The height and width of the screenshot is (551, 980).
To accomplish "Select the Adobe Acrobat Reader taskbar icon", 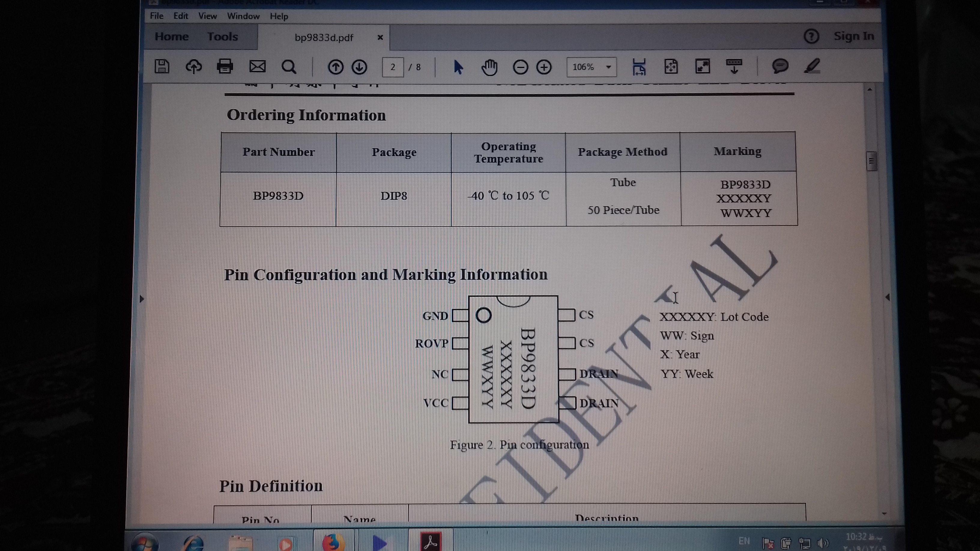I will click(431, 541).
